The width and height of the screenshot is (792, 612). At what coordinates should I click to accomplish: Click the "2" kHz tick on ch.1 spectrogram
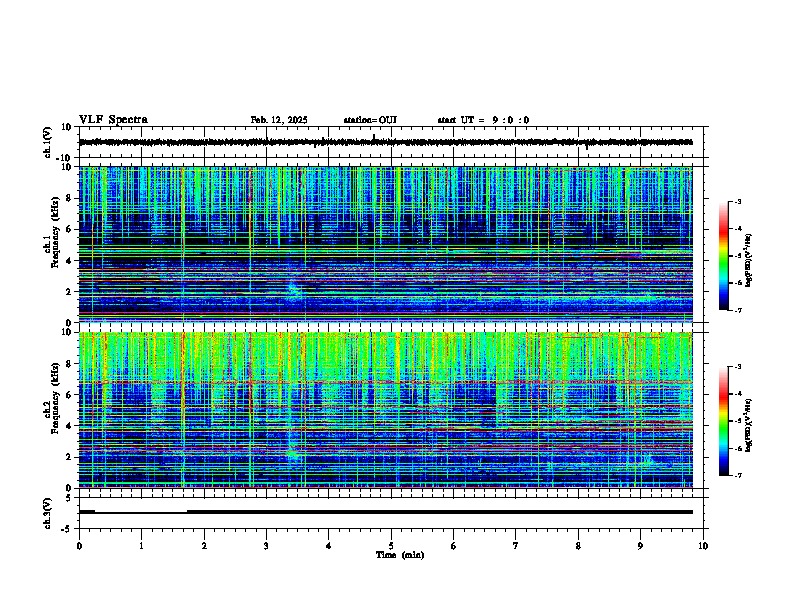(69, 291)
